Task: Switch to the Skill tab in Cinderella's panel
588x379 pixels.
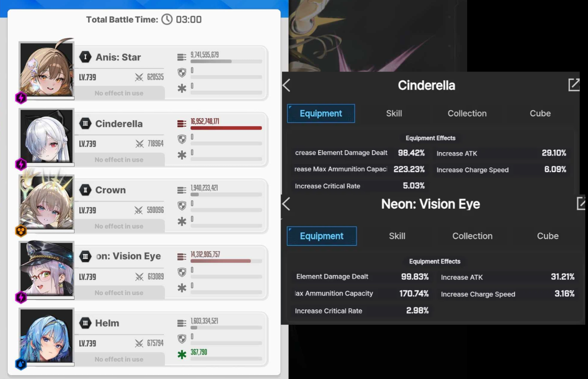Action: click(394, 113)
